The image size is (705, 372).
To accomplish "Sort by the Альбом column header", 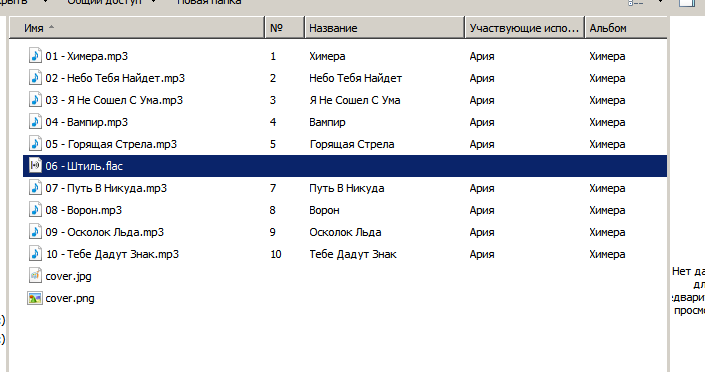I will 626,28.
